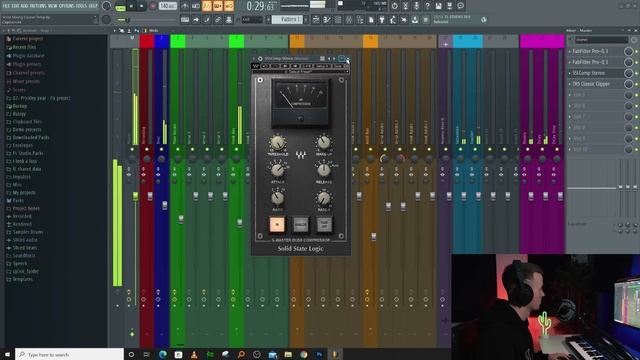
Task: Click the Make-Up knob on SSL compressor
Action: 324,143
